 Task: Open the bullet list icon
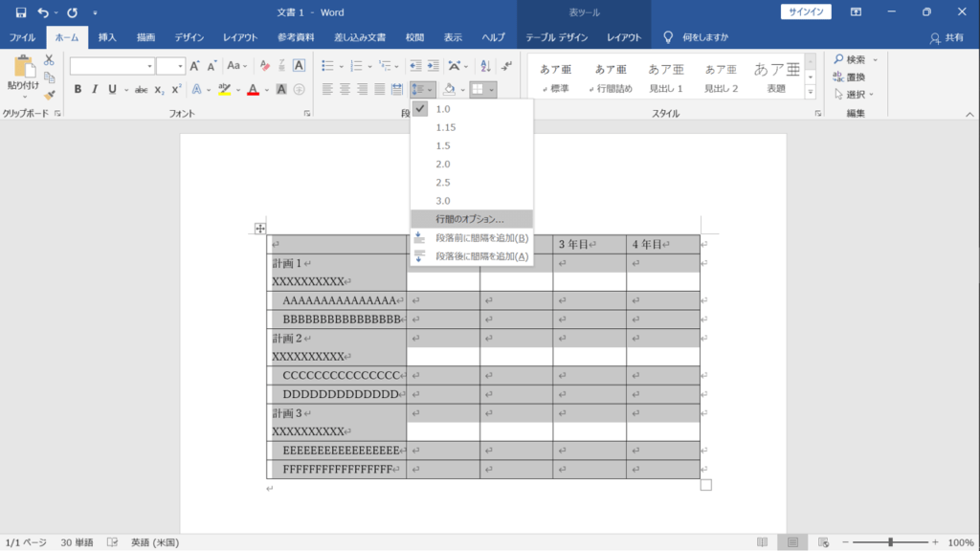click(327, 66)
